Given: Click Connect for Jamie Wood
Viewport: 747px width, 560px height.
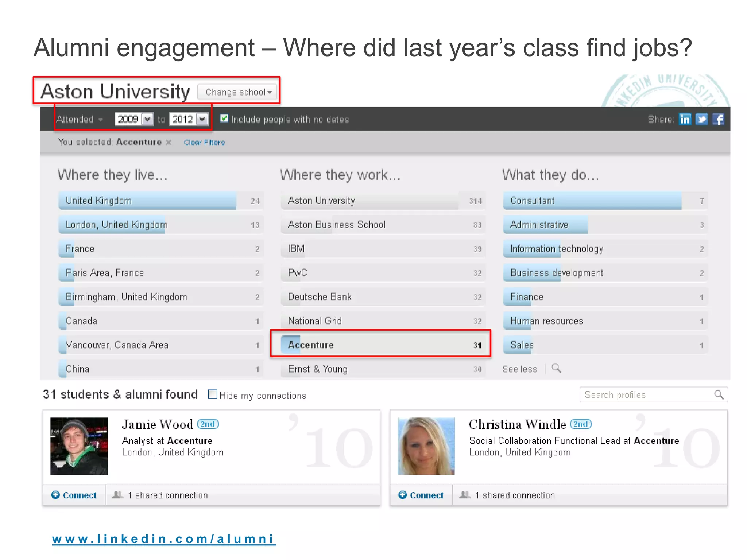Looking at the screenshot, I should point(74,495).
